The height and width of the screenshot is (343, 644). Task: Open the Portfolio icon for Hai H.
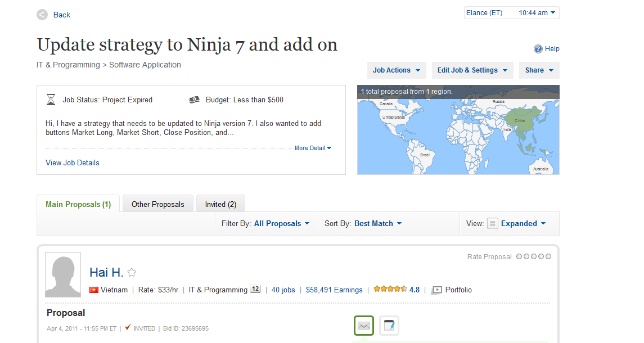click(x=436, y=290)
